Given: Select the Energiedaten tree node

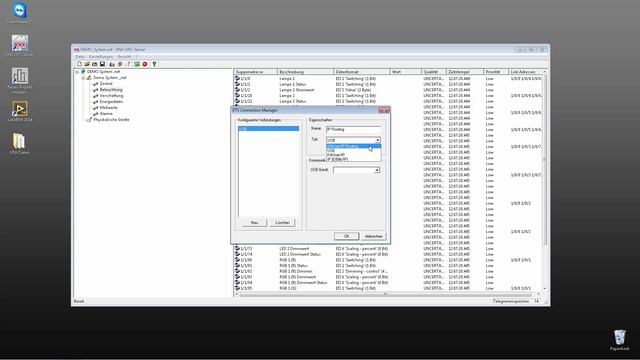Looking at the screenshot, I should coord(111,101).
